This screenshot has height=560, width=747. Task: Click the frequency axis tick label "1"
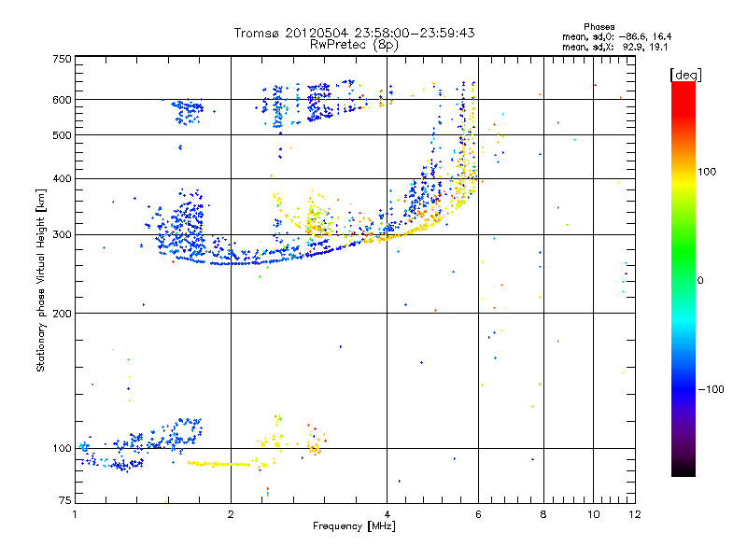76,514
